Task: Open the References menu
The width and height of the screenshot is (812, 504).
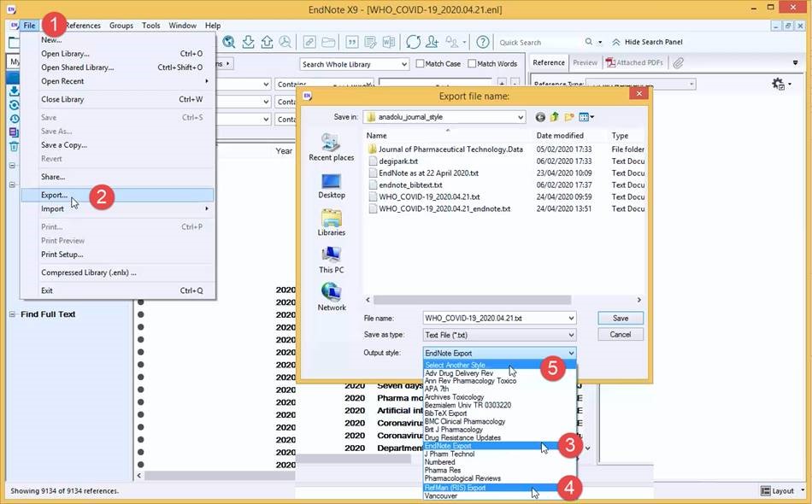Action: [83, 26]
